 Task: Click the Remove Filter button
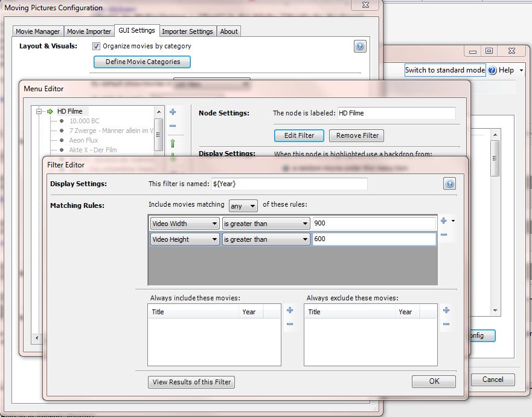point(357,135)
